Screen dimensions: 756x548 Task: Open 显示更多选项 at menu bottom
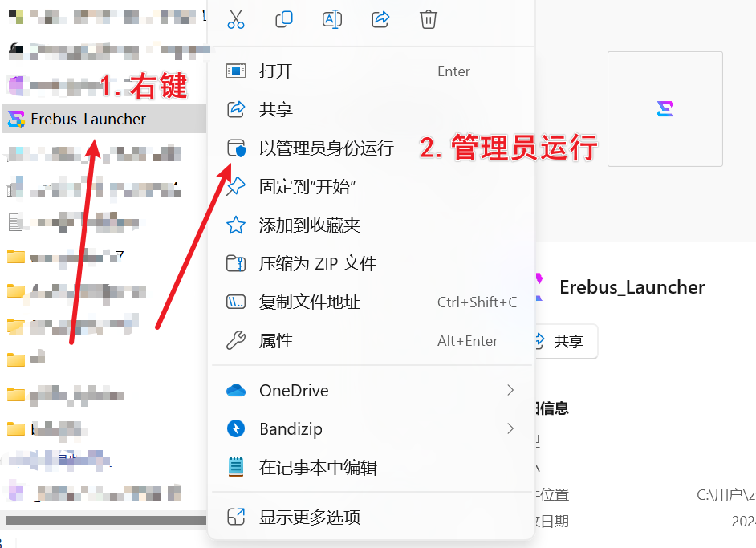(x=310, y=517)
